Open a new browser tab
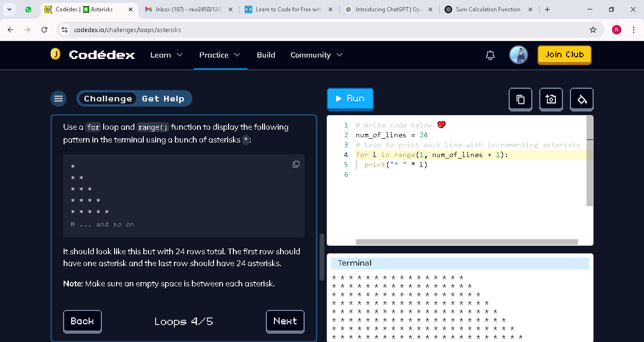This screenshot has height=342, width=644. 547,9
